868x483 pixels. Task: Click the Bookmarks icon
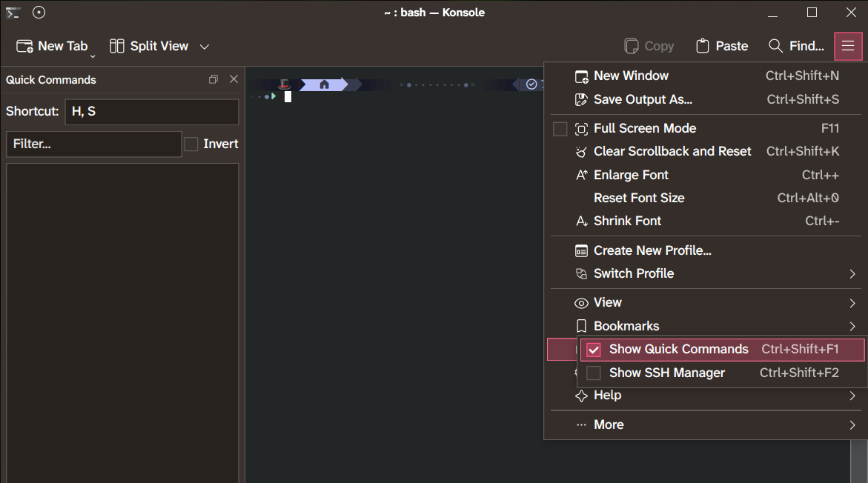coord(581,326)
